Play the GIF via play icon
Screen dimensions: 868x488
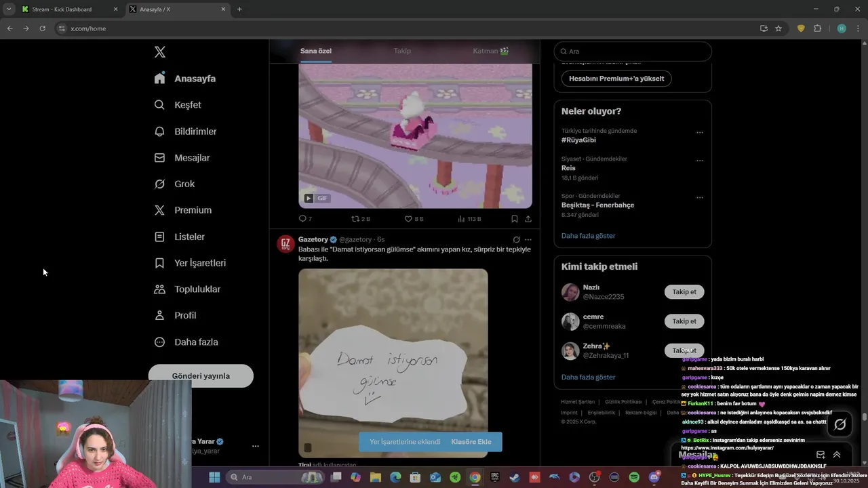tap(309, 199)
